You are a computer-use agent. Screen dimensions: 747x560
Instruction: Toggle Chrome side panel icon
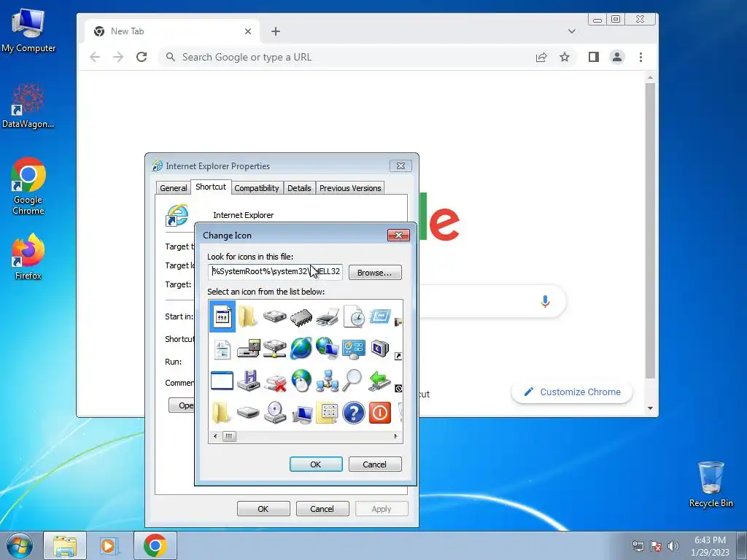(594, 57)
